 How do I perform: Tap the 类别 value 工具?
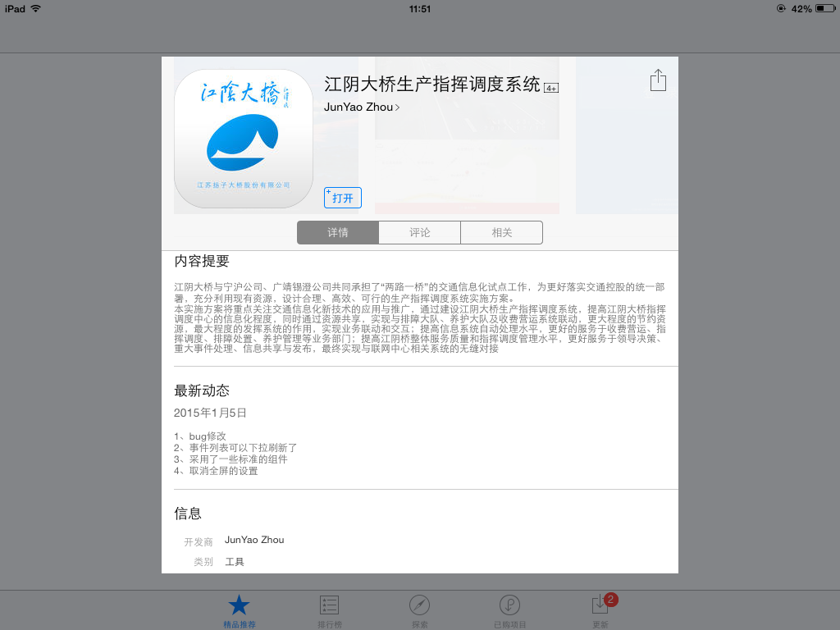click(234, 561)
